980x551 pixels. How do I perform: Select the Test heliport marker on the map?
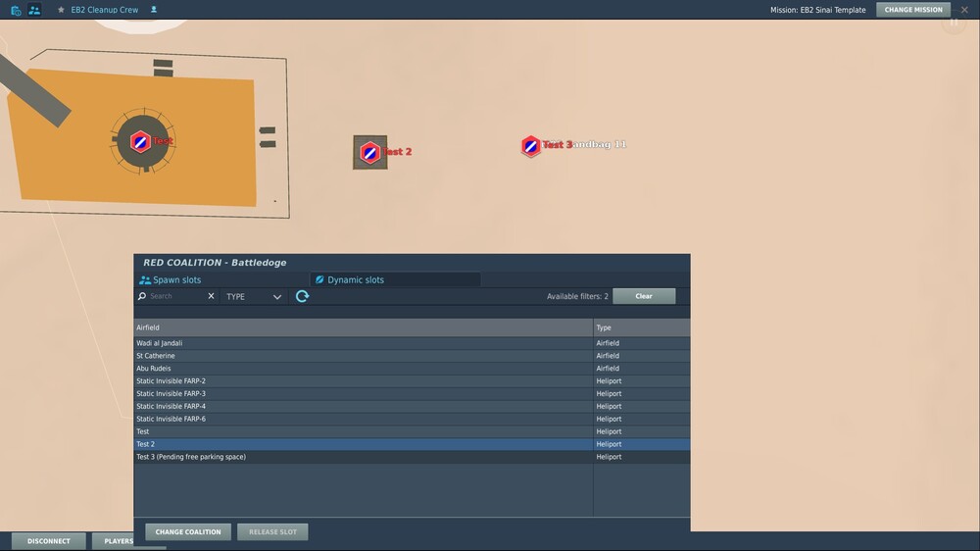[x=140, y=142]
